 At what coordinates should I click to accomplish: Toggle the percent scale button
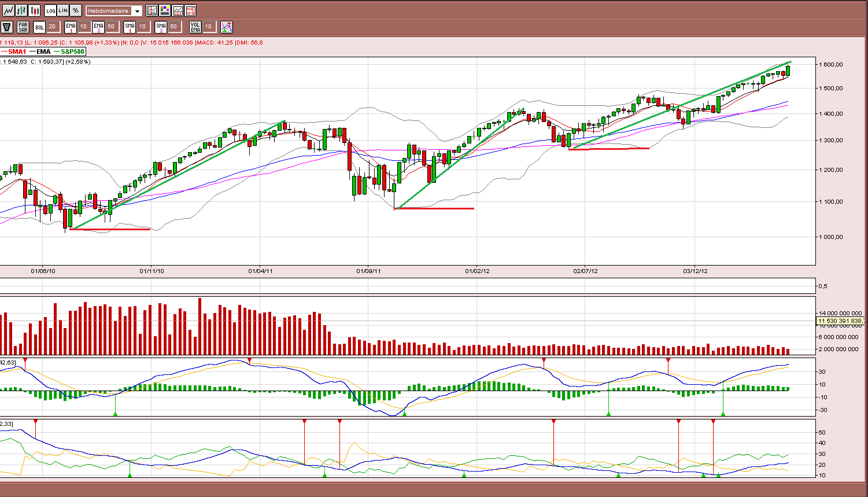pos(76,10)
